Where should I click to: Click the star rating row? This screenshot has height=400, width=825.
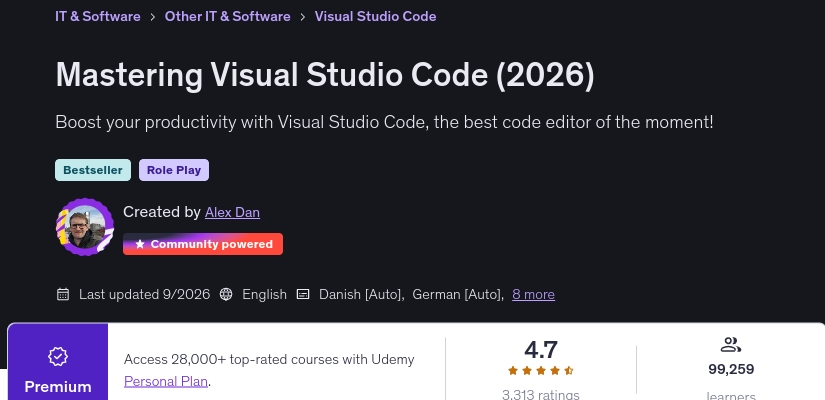pos(540,371)
